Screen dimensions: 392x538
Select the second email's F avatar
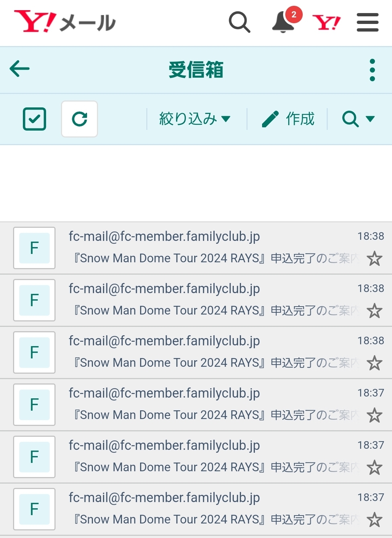click(x=34, y=300)
